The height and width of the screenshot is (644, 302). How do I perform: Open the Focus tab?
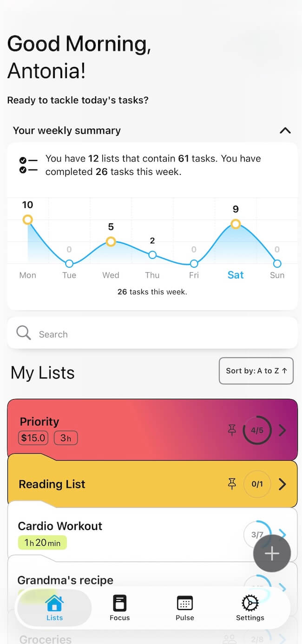[x=119, y=604]
